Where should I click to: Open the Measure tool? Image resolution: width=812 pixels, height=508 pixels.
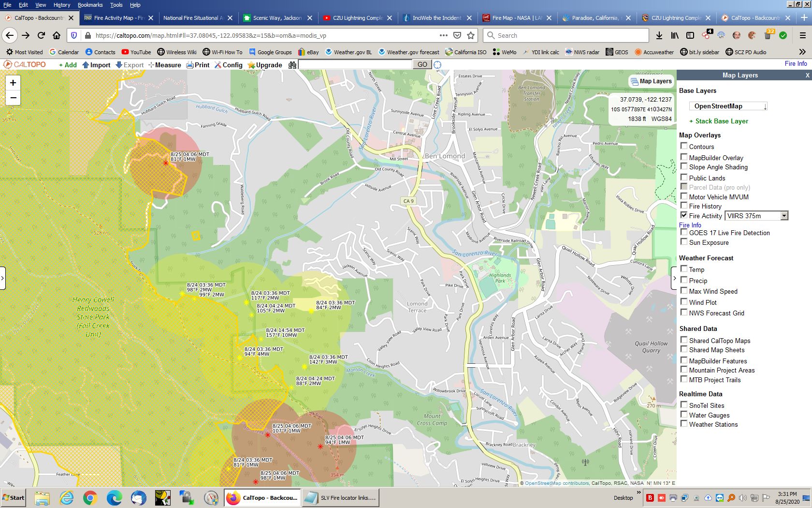(x=165, y=65)
